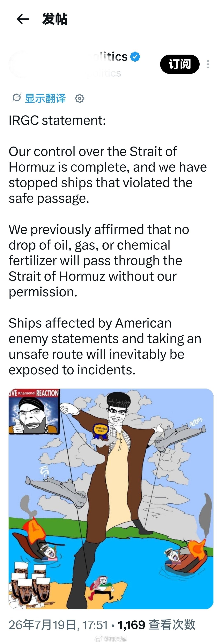Tap the blurred profile avatar
The height and width of the screenshot is (644, 222).
[x=21, y=64]
